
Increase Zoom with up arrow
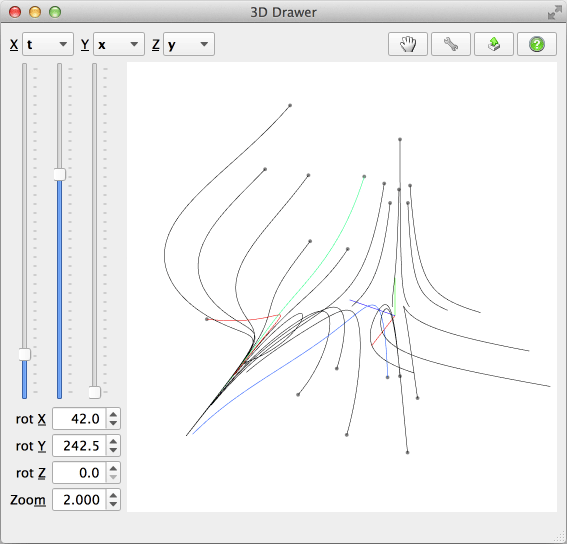(113, 495)
